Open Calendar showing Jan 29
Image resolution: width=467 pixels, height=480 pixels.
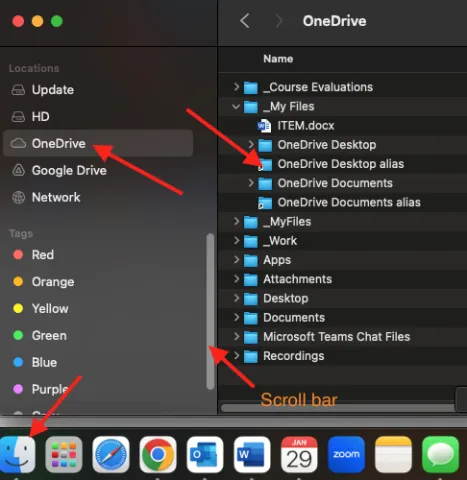(299, 455)
